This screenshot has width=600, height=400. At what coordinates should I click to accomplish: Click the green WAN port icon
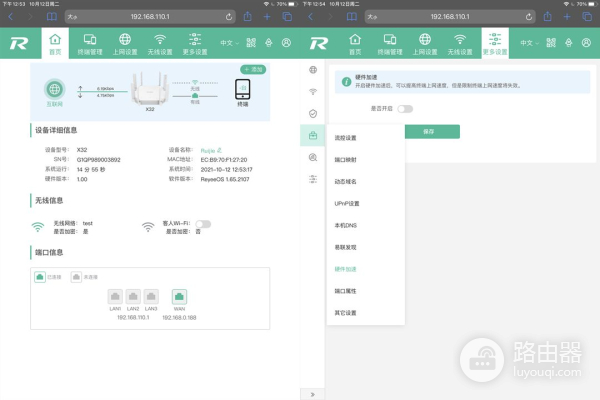point(179,297)
